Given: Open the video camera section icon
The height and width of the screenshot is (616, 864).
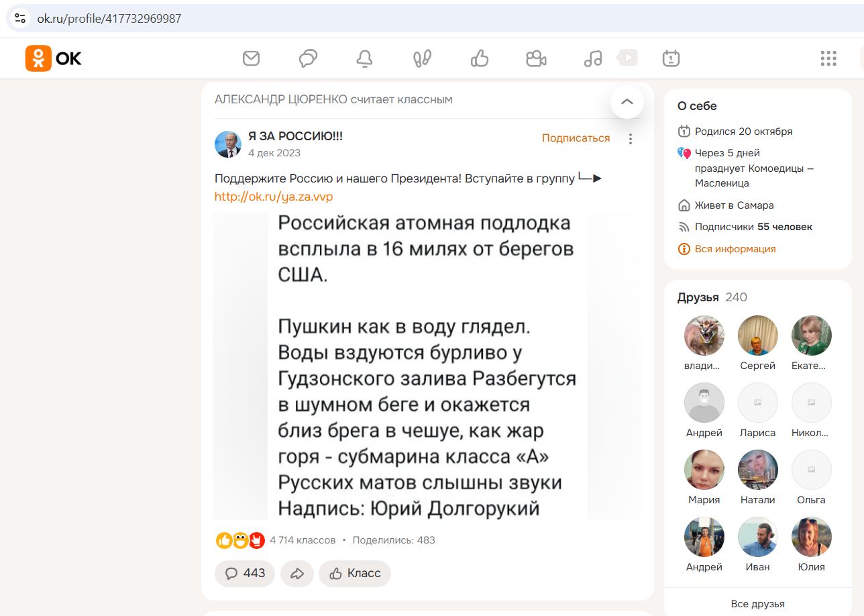Looking at the screenshot, I should (x=535, y=58).
